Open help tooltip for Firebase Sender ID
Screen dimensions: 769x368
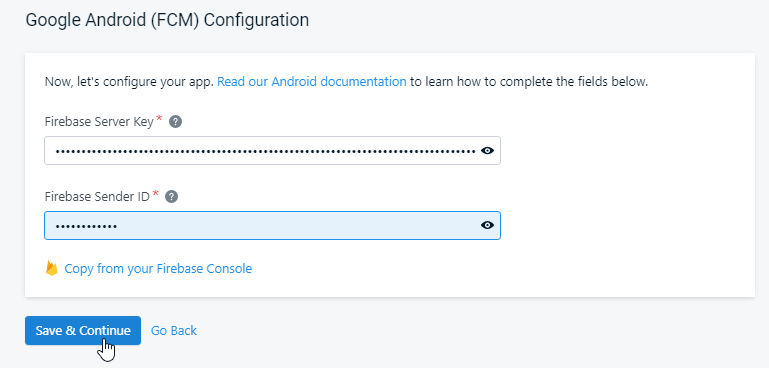[171, 197]
